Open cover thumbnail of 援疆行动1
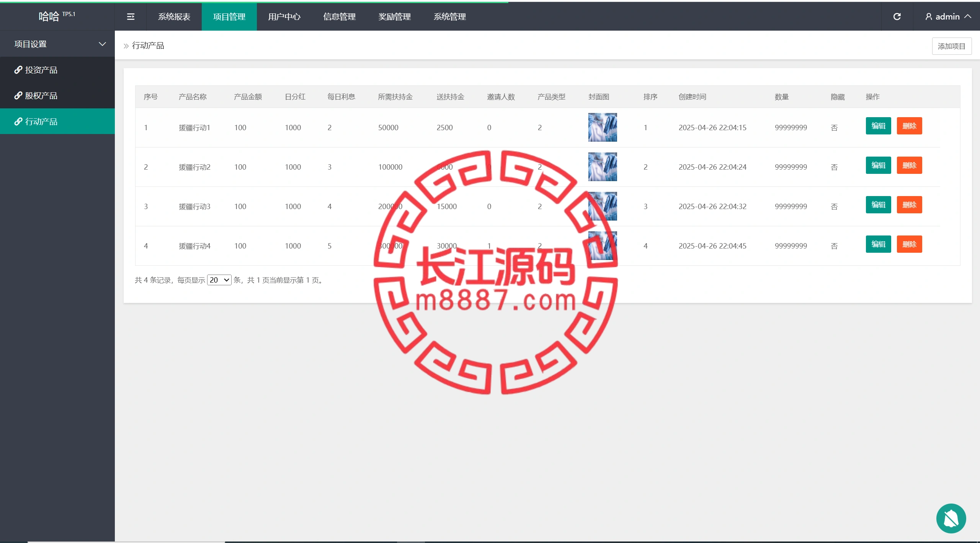 [x=603, y=127]
